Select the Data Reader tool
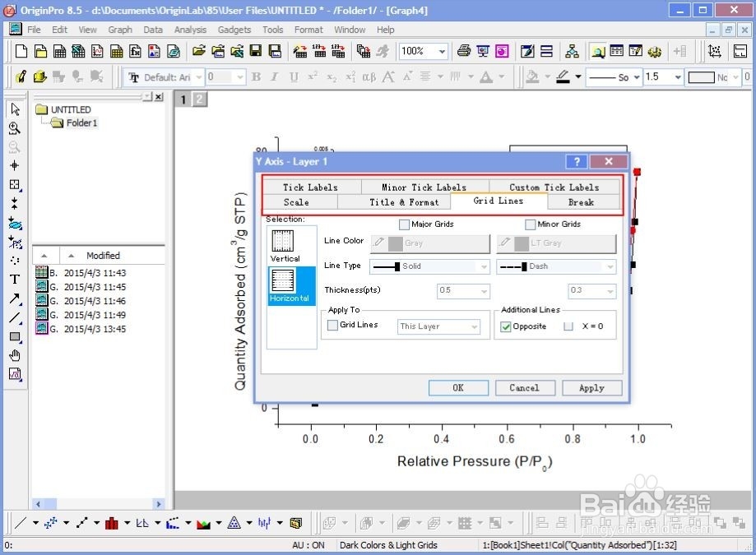The height and width of the screenshot is (555, 756). pyautogui.click(x=15, y=184)
